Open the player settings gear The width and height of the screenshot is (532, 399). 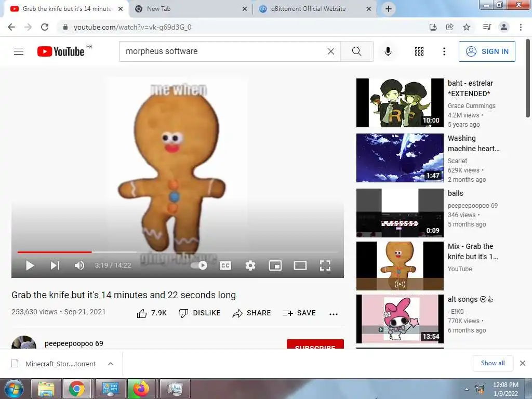(250, 265)
